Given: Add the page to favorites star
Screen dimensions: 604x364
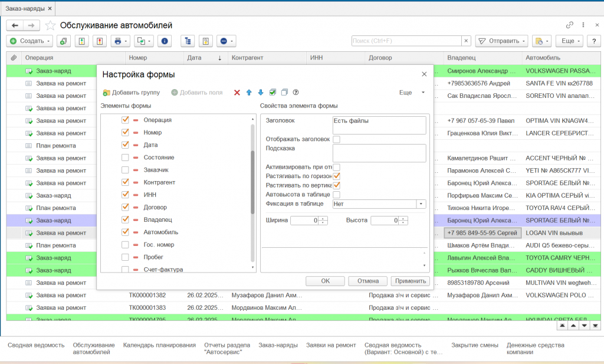Looking at the screenshot, I should (x=51, y=25).
